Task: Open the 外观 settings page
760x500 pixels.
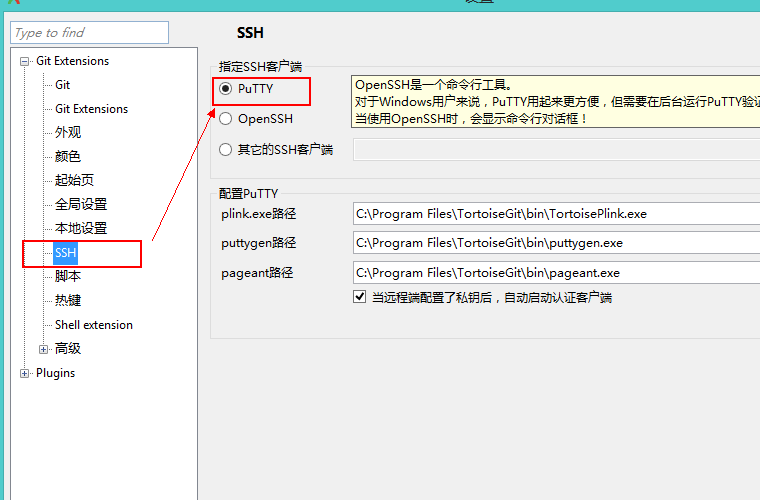Action: click(x=68, y=133)
